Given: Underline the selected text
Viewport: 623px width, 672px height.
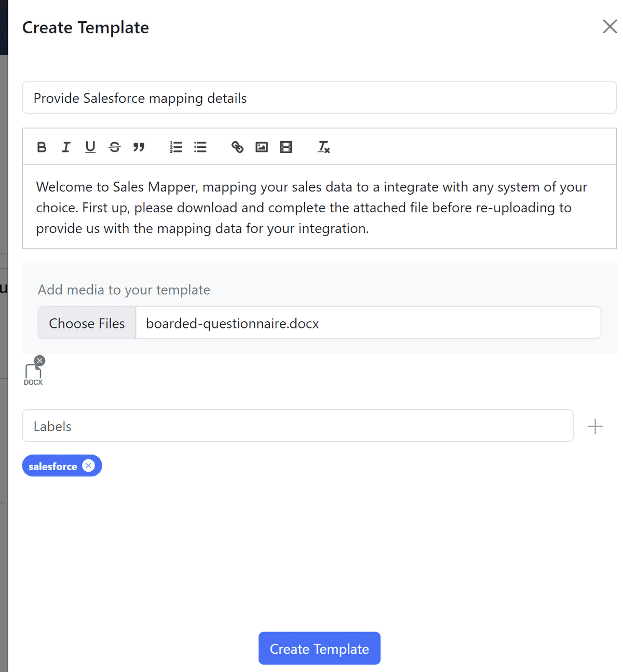Looking at the screenshot, I should coord(90,147).
